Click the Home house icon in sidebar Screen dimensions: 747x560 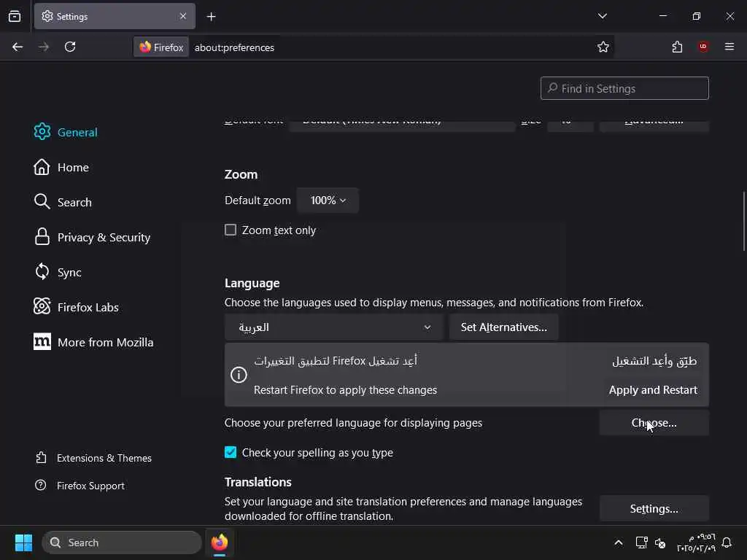pos(42,167)
